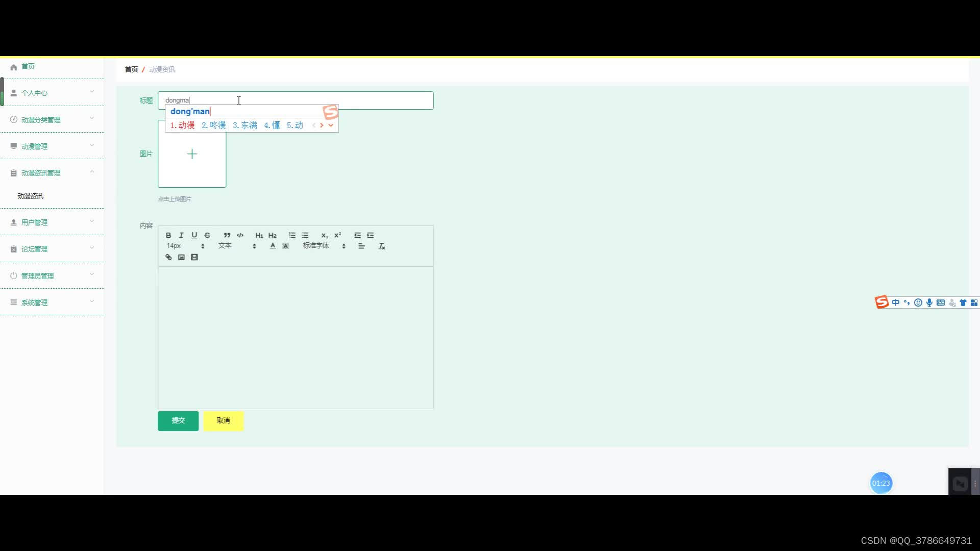This screenshot has width=980, height=551.
Task: Click inside the 内容 content editor area
Action: [296, 337]
